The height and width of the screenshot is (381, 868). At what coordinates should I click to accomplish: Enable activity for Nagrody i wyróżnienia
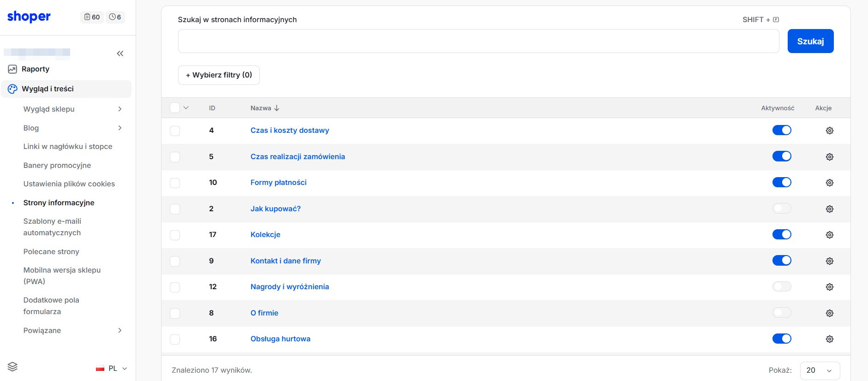tap(782, 286)
